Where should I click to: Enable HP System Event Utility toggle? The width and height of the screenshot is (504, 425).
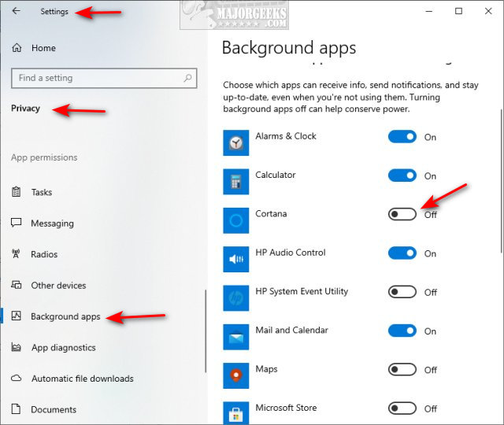pos(402,292)
